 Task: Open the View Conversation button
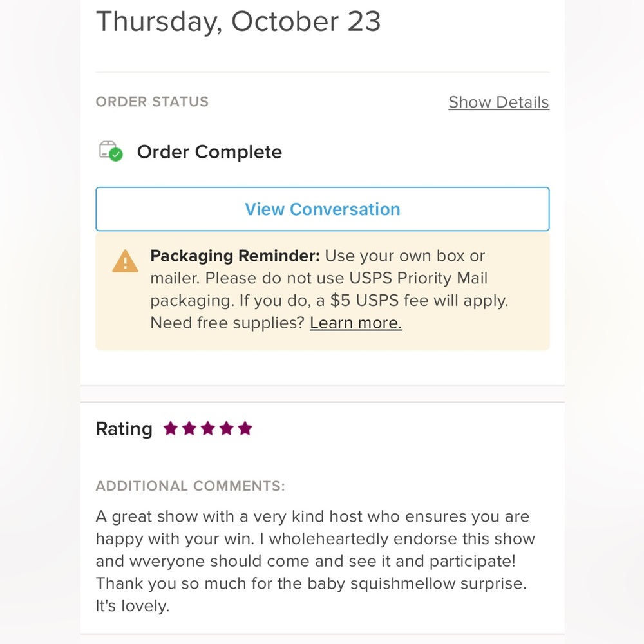pyautogui.click(x=322, y=209)
